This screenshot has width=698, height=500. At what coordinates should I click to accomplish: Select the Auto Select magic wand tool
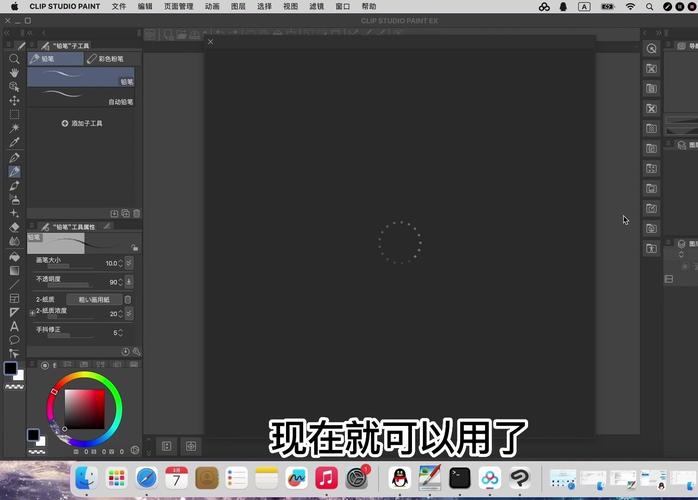point(14,128)
